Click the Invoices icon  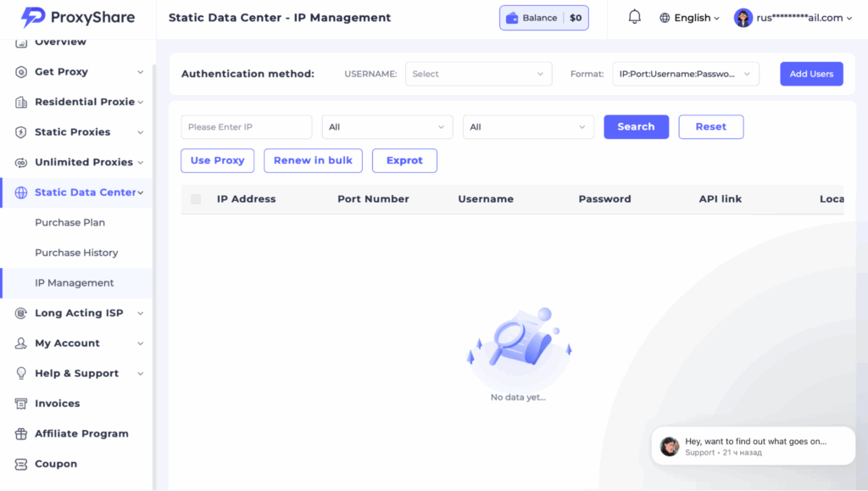[21, 404]
